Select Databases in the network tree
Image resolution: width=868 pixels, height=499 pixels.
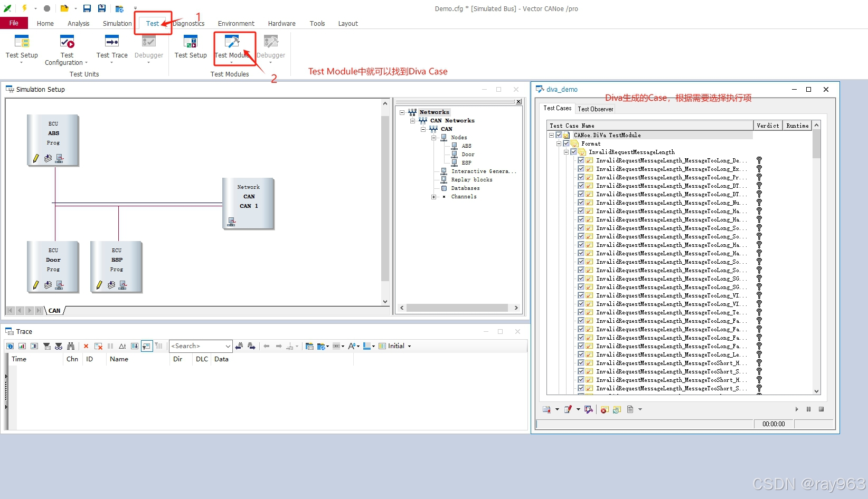(x=465, y=188)
